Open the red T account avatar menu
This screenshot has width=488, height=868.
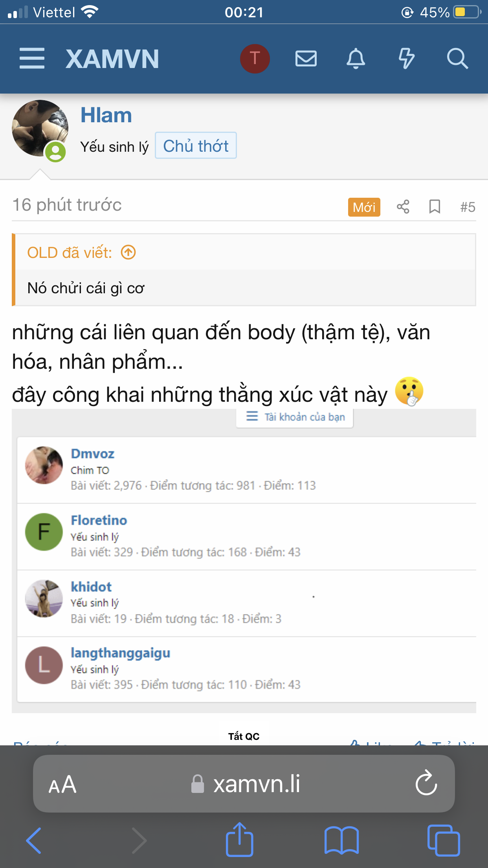point(255,59)
